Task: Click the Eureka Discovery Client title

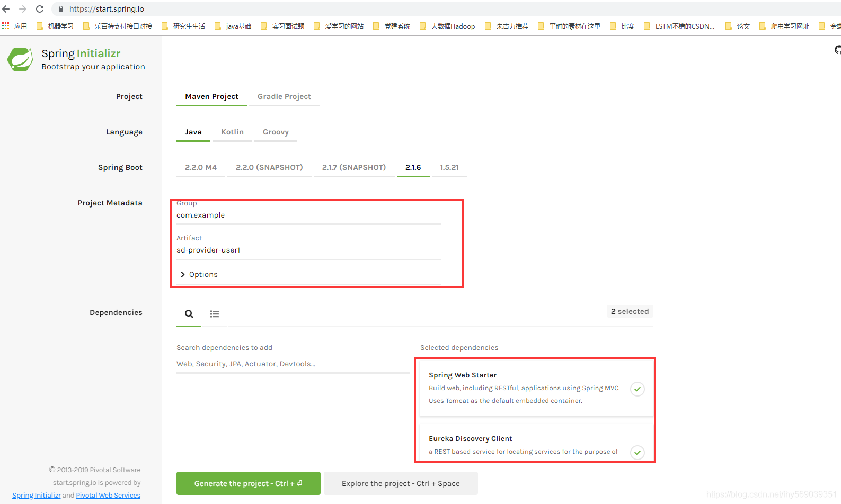Action: 470,438
